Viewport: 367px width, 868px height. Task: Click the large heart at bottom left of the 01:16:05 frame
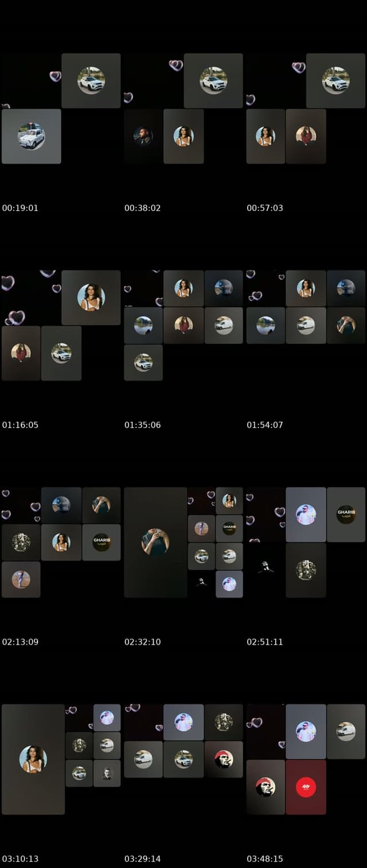[16, 317]
